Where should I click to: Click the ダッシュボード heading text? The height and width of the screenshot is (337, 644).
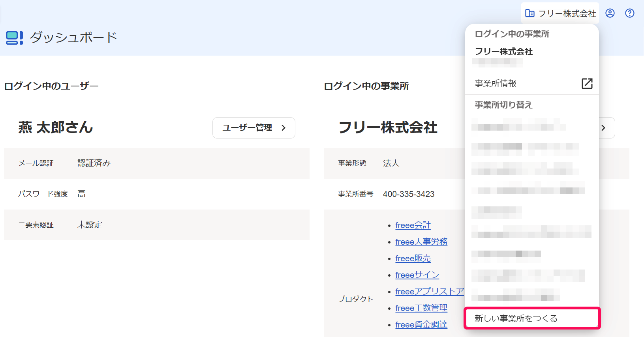pos(74,37)
